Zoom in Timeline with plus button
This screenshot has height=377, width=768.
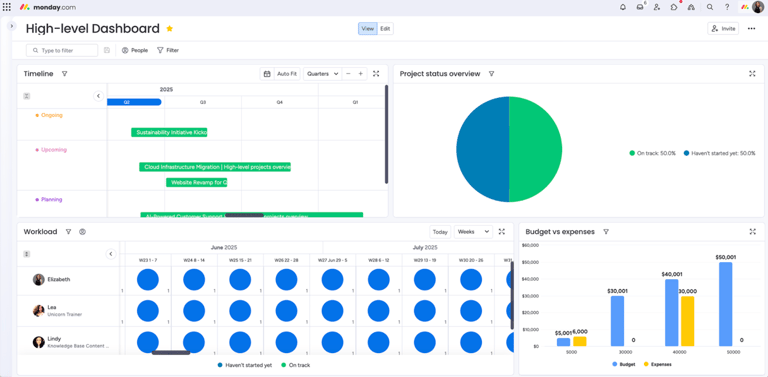(360, 74)
